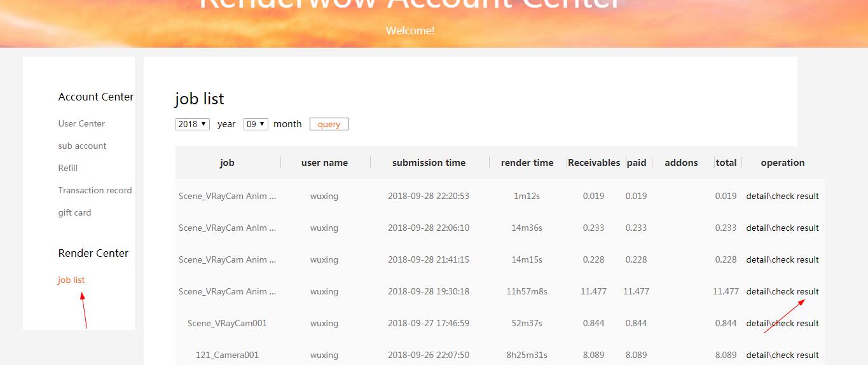
Task: Open gift card page
Action: [74, 212]
